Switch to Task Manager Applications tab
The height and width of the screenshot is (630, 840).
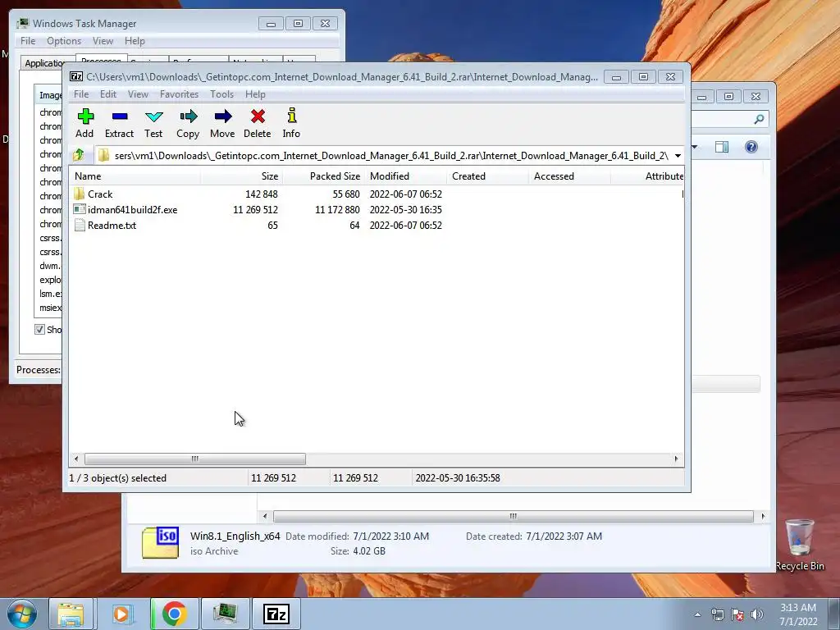[45, 62]
